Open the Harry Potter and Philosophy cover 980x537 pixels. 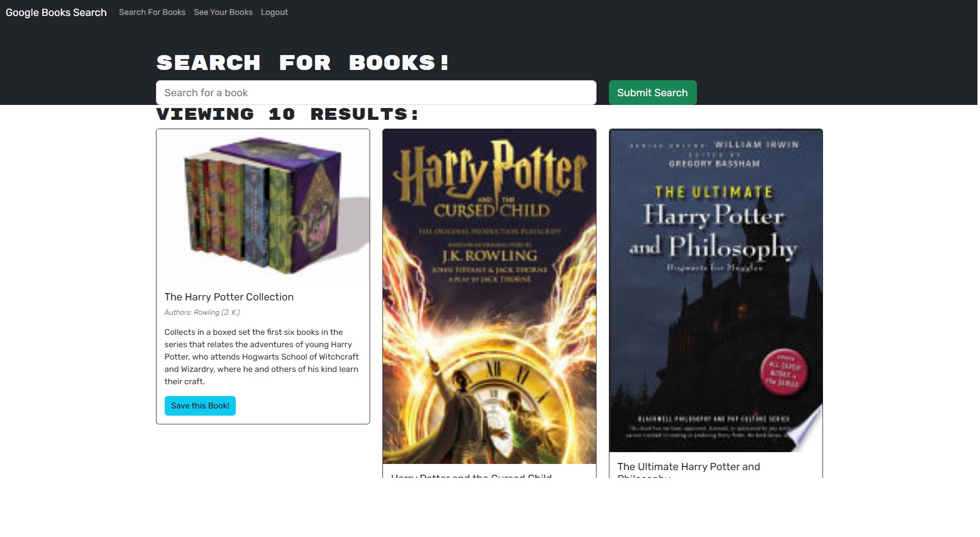click(x=716, y=291)
